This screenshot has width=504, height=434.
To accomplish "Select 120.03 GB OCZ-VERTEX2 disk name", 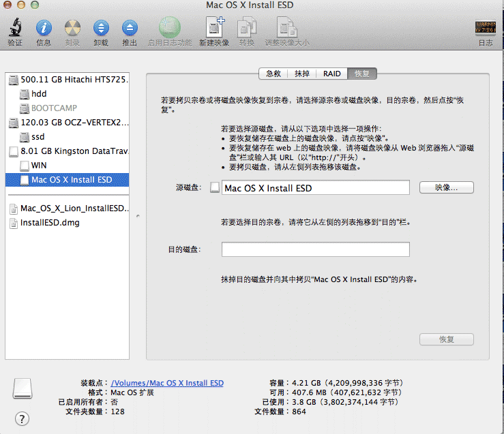I will [x=74, y=123].
